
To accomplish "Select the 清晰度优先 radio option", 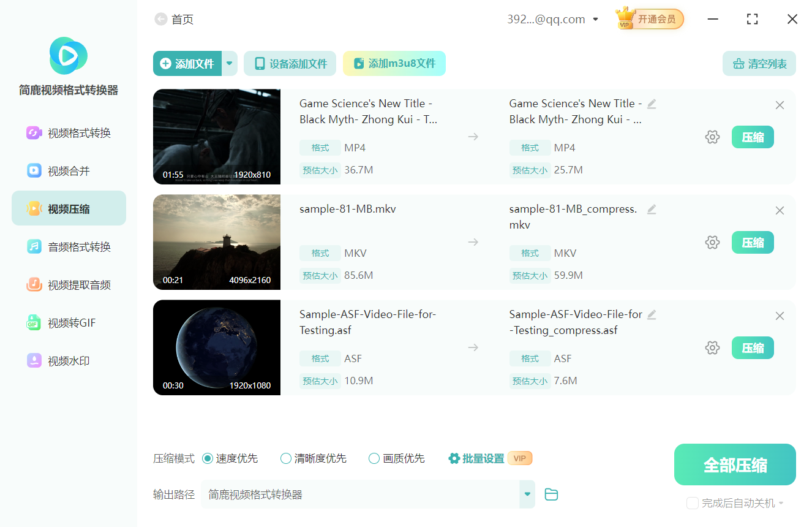I will (286, 458).
